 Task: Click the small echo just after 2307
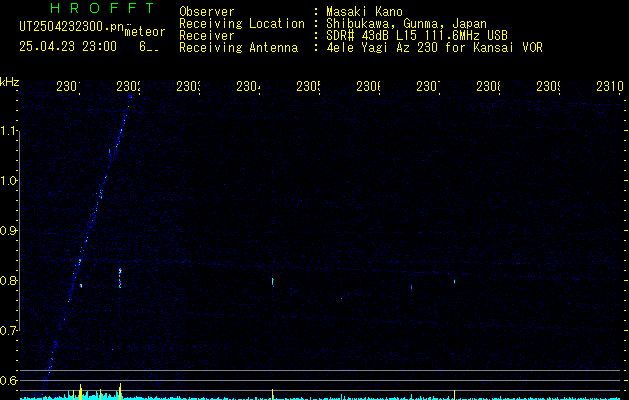[x=454, y=281]
